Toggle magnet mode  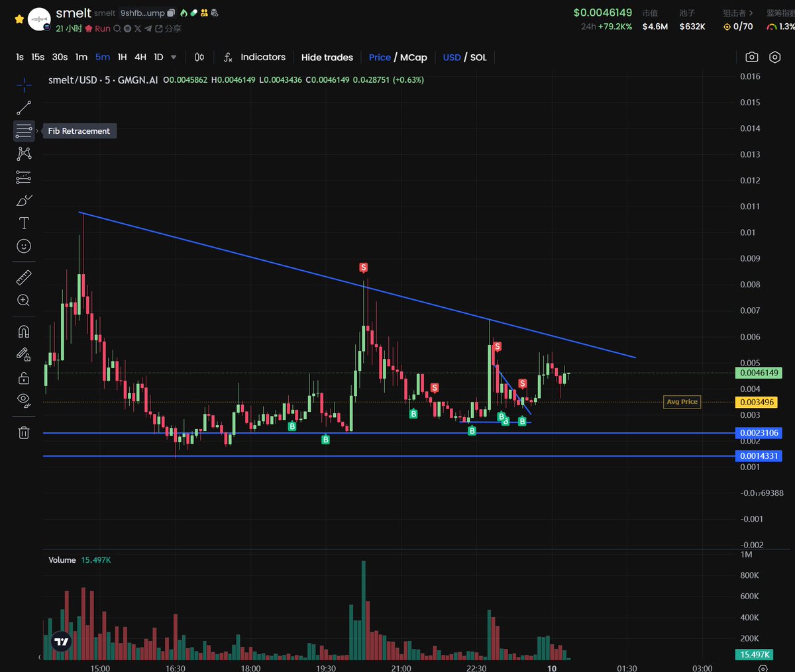click(x=24, y=332)
